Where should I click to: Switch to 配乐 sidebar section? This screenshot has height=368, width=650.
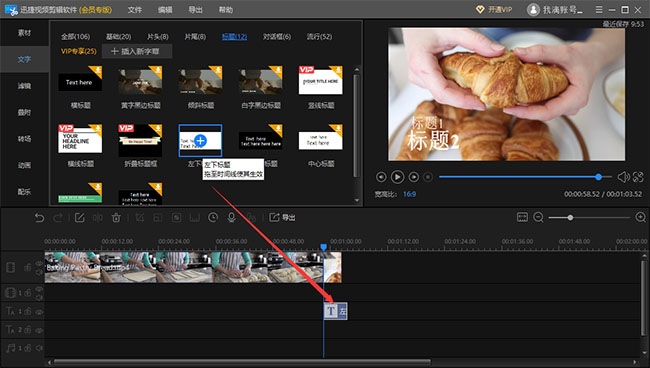[x=24, y=192]
